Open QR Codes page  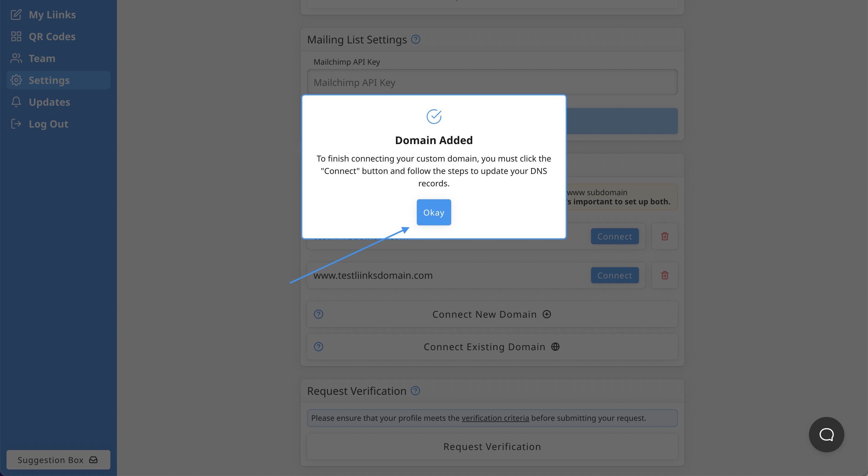click(52, 36)
